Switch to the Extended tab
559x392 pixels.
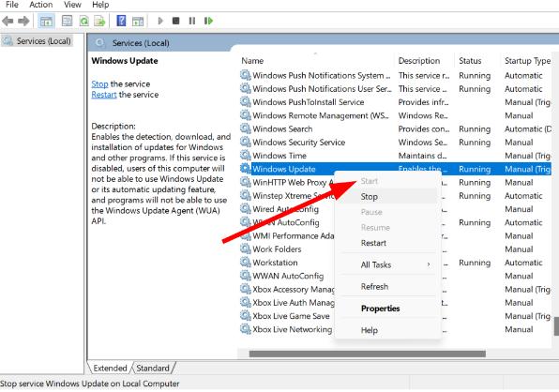point(110,369)
